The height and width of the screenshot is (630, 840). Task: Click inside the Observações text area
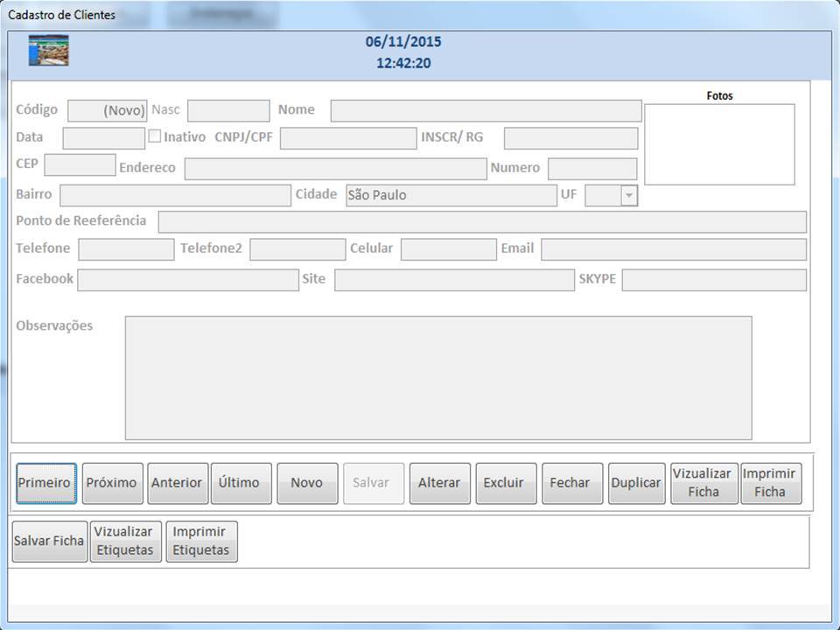click(437, 377)
